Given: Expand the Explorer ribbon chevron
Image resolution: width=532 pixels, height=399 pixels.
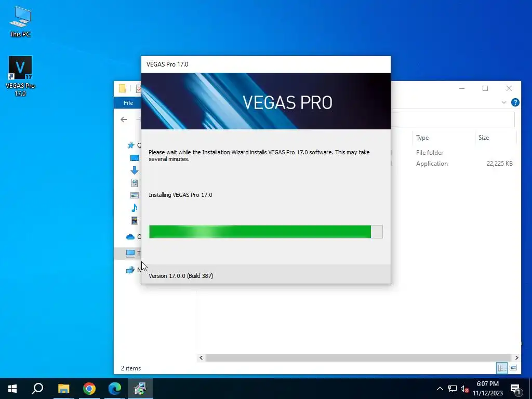Looking at the screenshot, I should [x=504, y=102].
